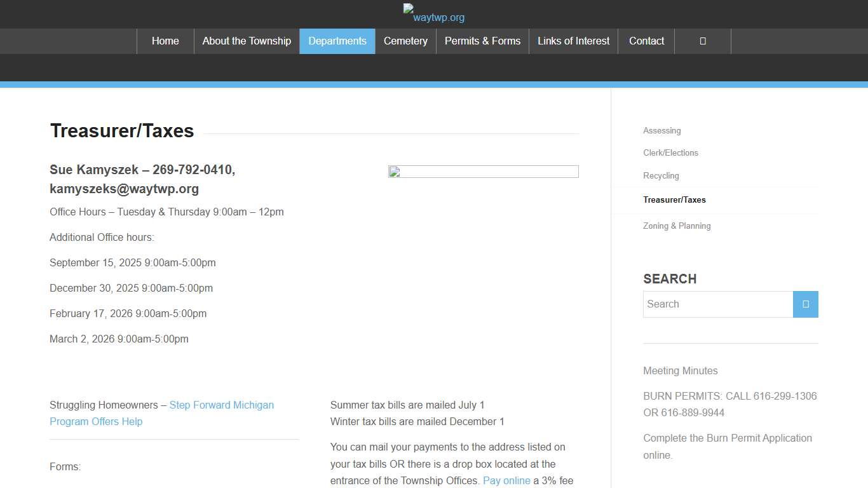The image size is (868, 488).
Task: Click into the sidebar Search field
Action: coord(717,304)
